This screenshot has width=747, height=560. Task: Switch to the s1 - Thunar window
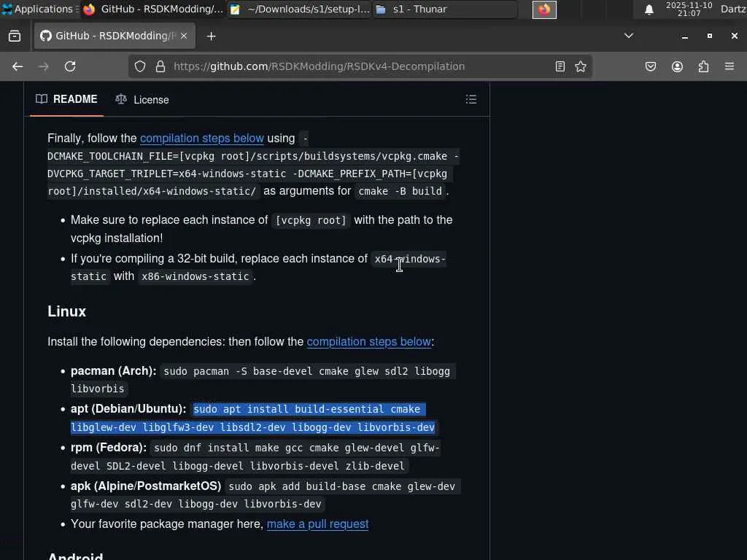click(x=446, y=9)
